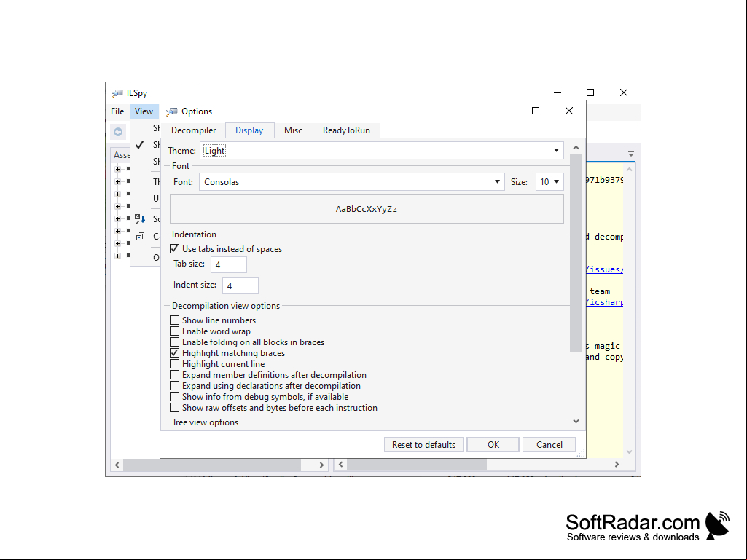The height and width of the screenshot is (560, 747).
Task: Turn on 'Enable word wrap'
Action: [x=175, y=331]
